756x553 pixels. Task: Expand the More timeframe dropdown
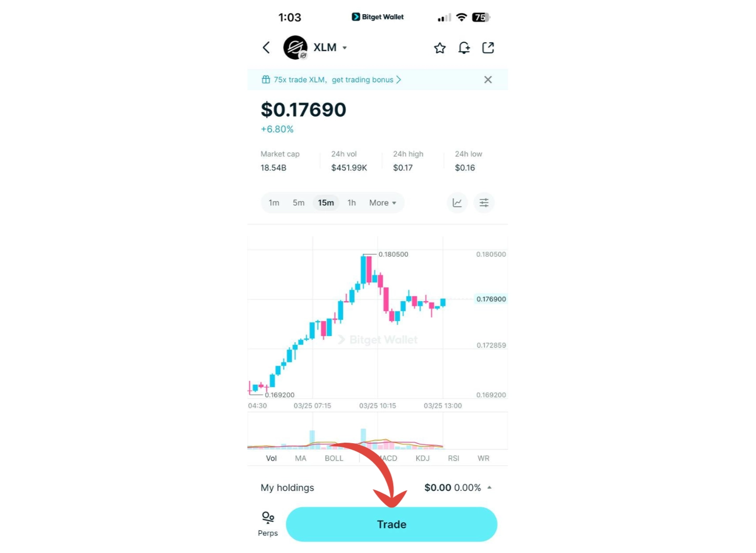tap(383, 203)
